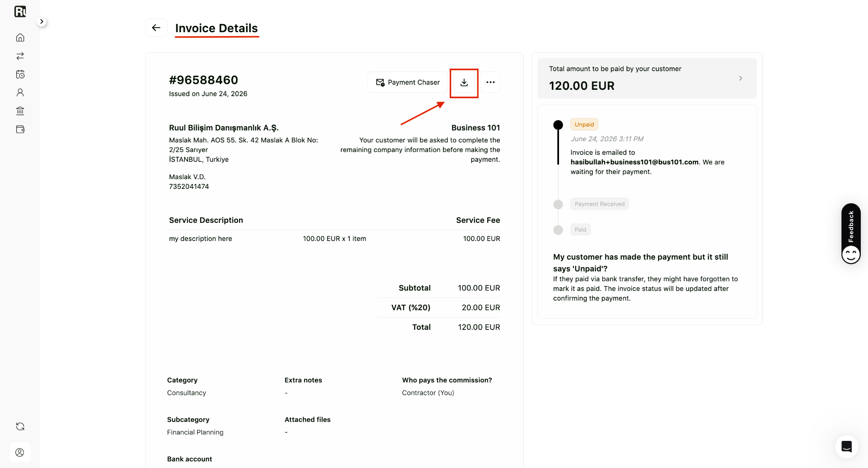The width and height of the screenshot is (868, 468).
Task: Expand the total amount card chevron
Action: pos(740,78)
